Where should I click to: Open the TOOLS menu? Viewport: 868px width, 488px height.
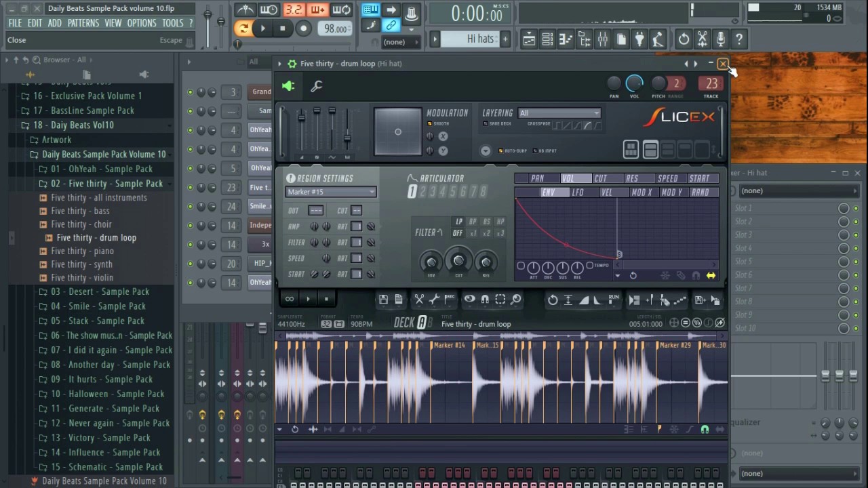(172, 23)
